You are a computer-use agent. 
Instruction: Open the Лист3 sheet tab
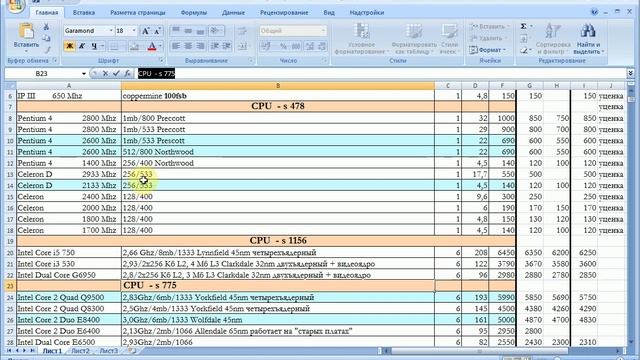[109, 351]
